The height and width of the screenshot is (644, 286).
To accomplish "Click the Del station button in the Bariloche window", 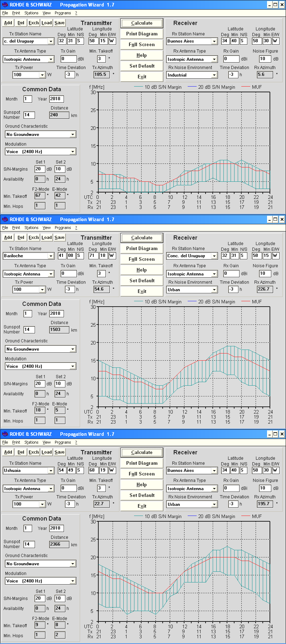I will click(x=21, y=238).
